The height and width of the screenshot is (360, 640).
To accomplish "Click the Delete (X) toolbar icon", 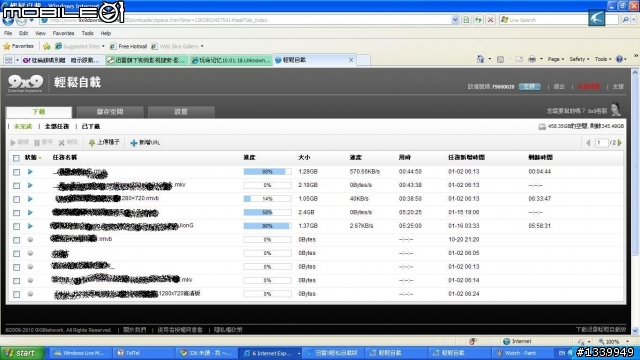I will 61,142.
